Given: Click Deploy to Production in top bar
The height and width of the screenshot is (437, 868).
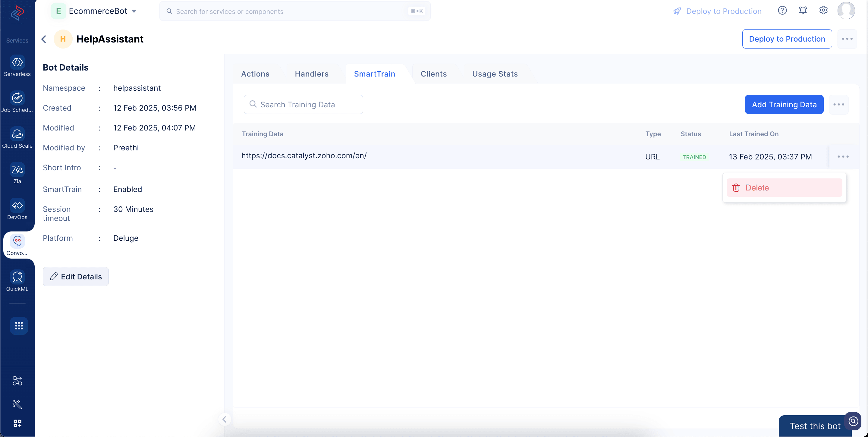Looking at the screenshot, I should (717, 11).
